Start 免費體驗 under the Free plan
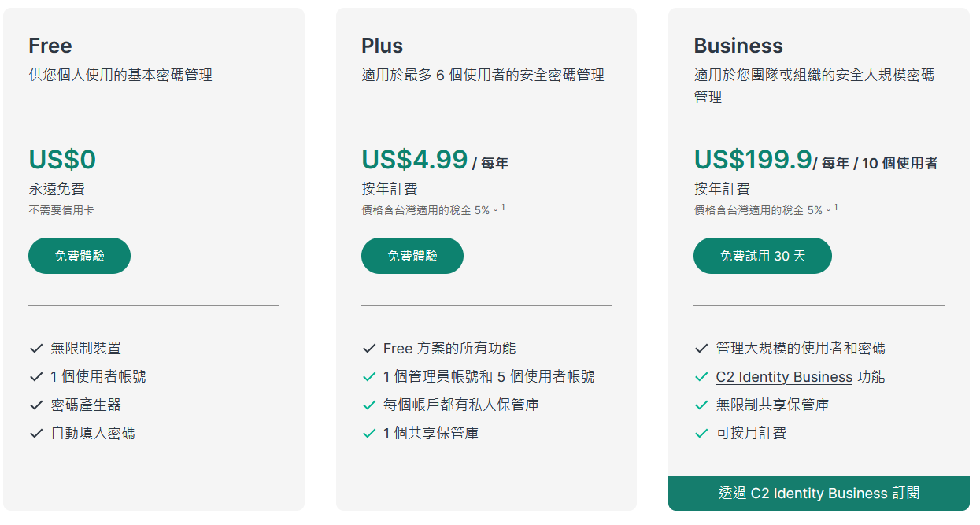 click(x=80, y=256)
